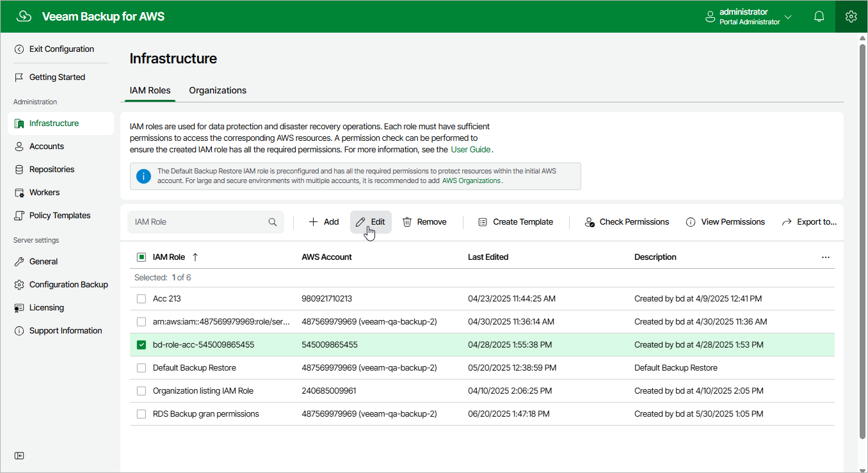Screen dimensions: 868x473
Task: Click the Export to arrow icon
Action: (x=787, y=222)
